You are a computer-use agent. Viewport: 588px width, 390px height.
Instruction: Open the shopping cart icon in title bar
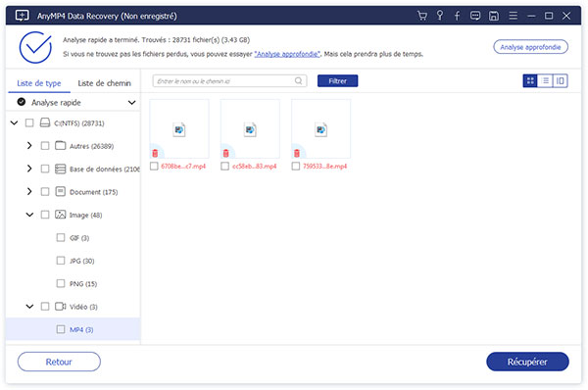pos(422,16)
